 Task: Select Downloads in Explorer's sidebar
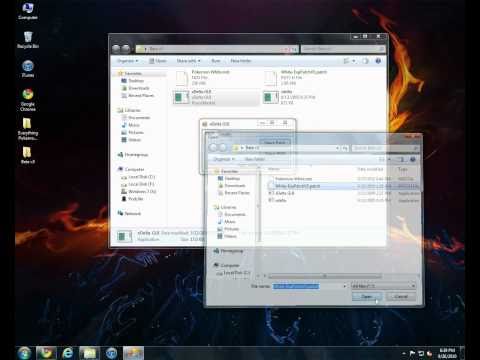[135, 88]
